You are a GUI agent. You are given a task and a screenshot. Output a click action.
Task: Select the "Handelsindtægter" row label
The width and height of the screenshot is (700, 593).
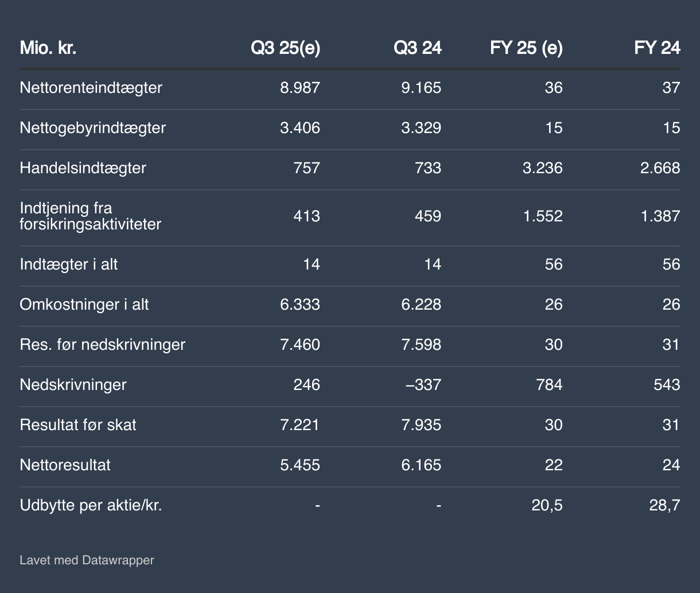pyautogui.click(x=83, y=167)
